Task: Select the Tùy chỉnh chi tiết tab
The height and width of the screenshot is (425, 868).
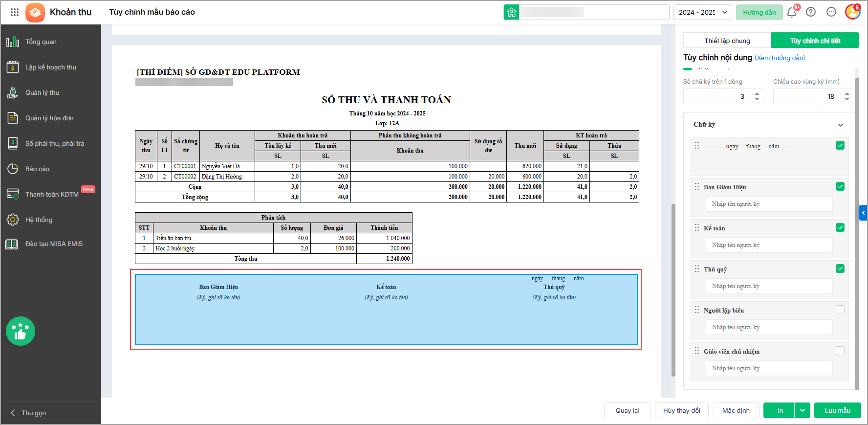Action: click(815, 41)
